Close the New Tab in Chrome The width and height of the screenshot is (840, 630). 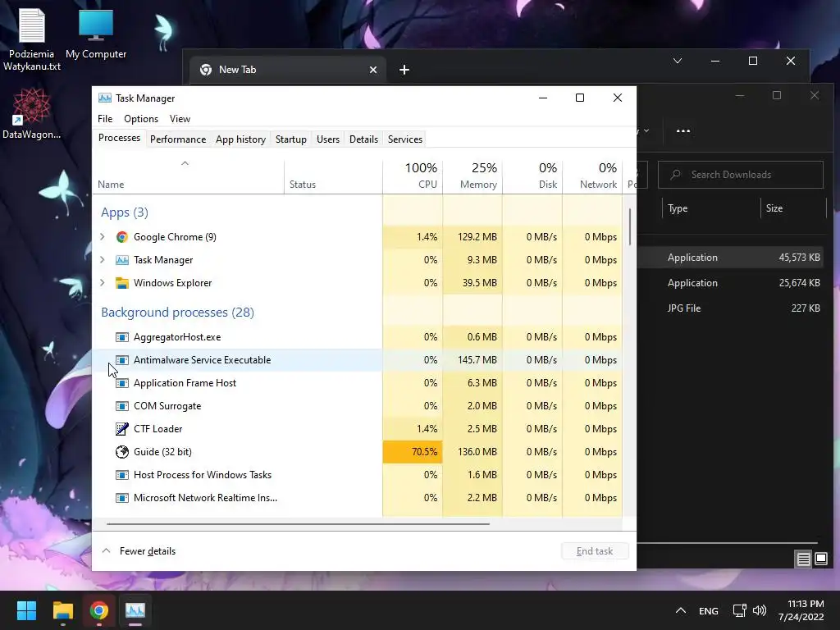(373, 70)
